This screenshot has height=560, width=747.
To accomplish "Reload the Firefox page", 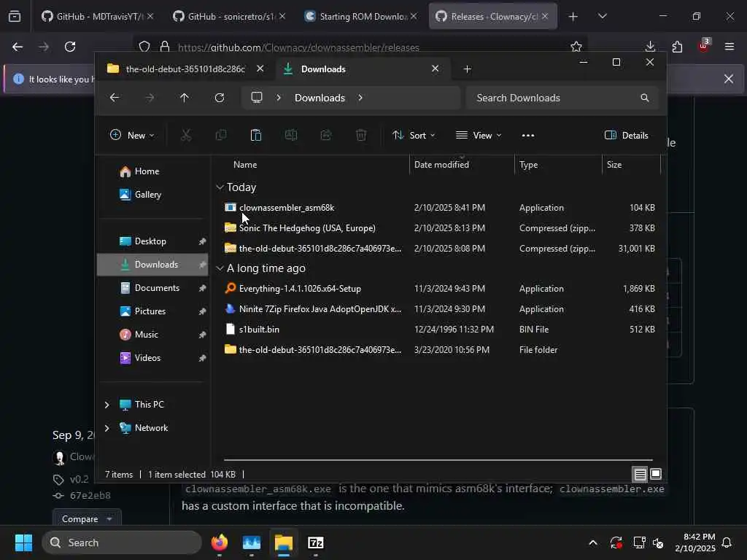I will (70, 47).
